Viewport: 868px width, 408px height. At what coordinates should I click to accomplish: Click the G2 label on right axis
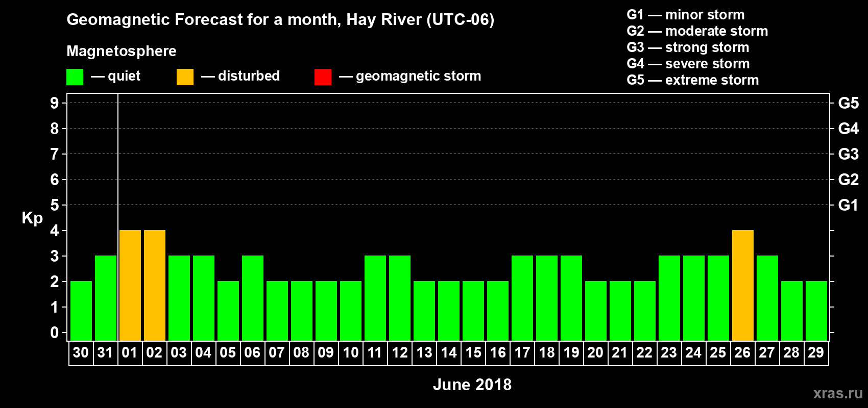click(849, 180)
